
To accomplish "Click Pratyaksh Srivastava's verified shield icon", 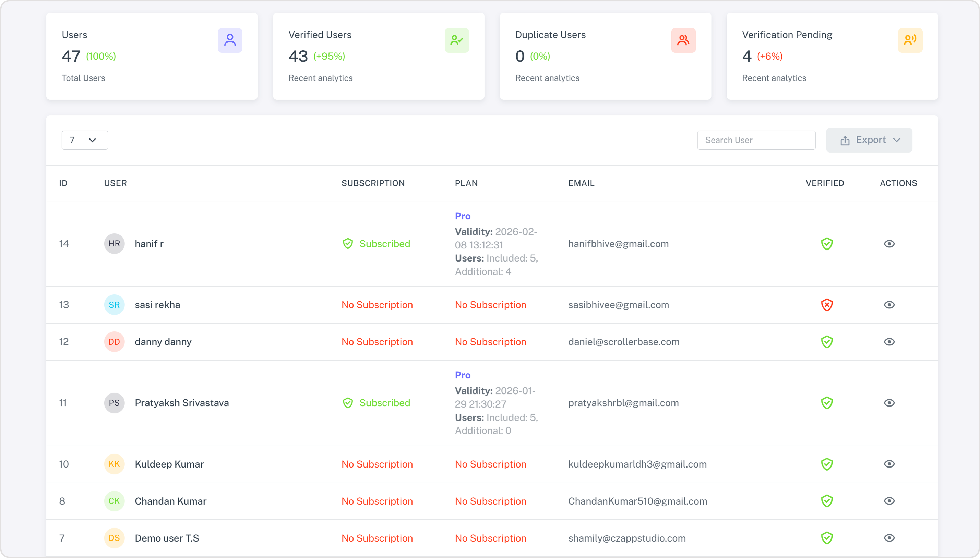I will coord(827,403).
